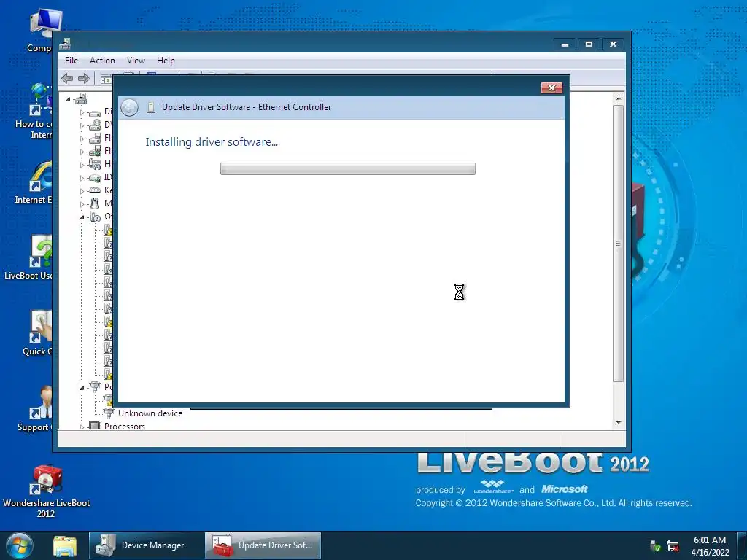Open the Action menu
Viewport: 747px width, 560px height.
(x=102, y=61)
